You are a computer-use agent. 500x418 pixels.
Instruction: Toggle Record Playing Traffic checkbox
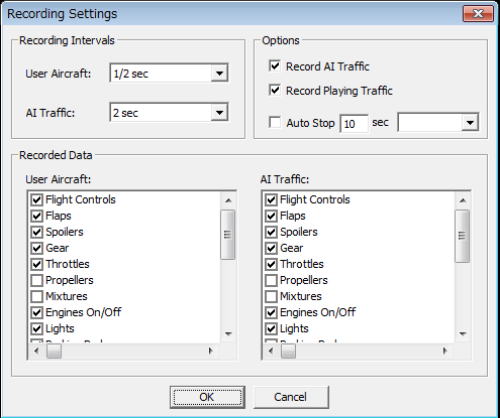[x=274, y=90]
